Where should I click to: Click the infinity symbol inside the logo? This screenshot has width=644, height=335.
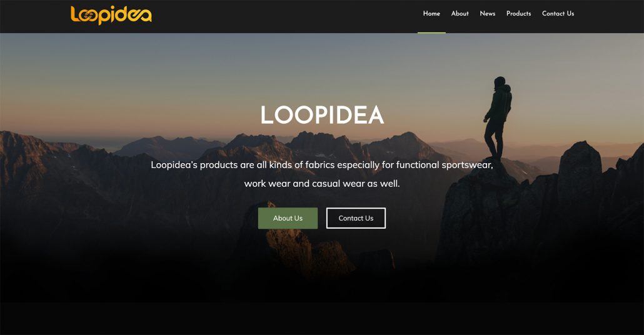(x=87, y=16)
